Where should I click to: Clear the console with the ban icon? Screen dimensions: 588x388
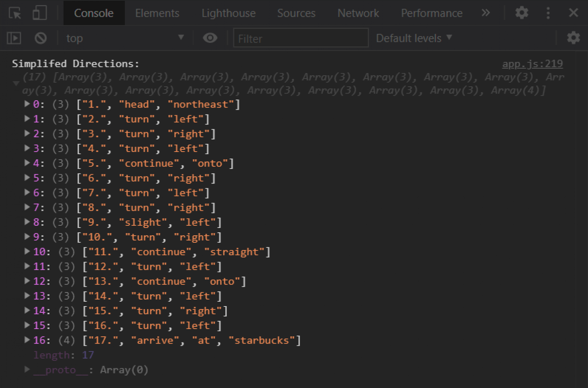pos(40,38)
